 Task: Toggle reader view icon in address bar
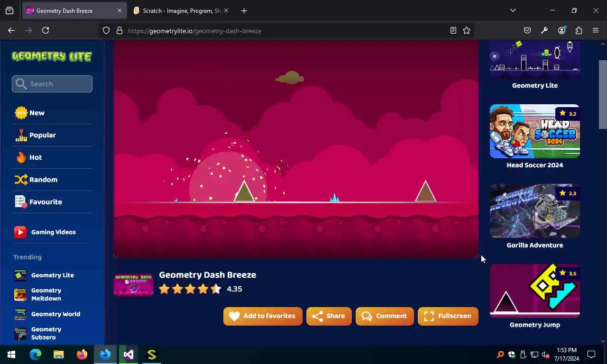(453, 30)
